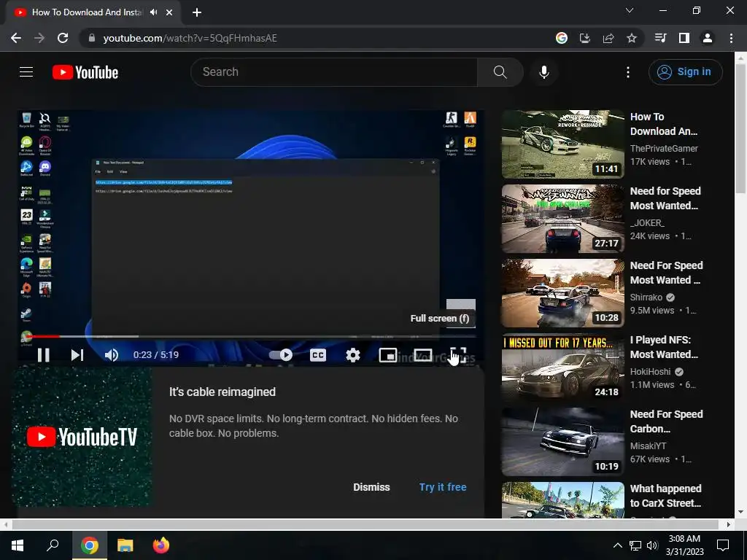Open YouTube settings three-dot menu

pyautogui.click(x=628, y=72)
